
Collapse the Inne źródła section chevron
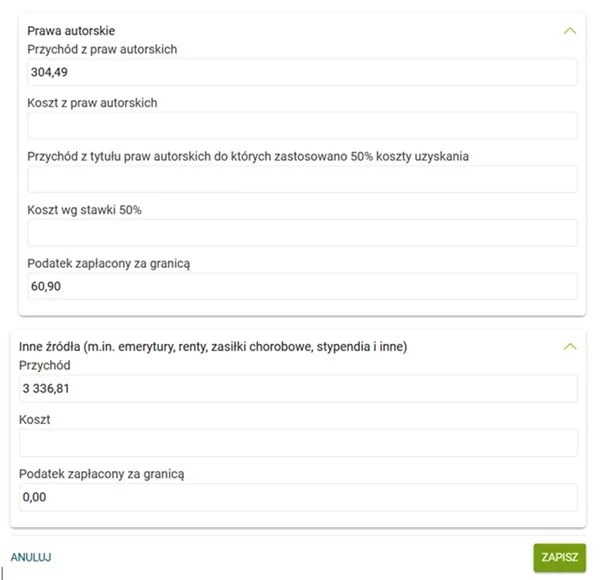coord(570,346)
